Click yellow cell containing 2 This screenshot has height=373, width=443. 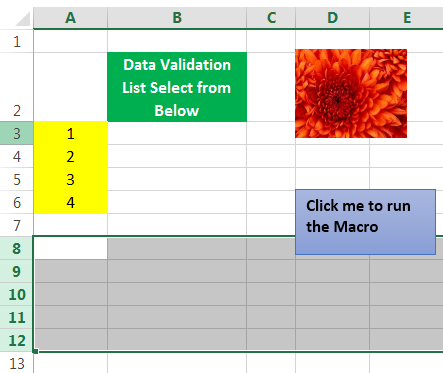pos(71,156)
